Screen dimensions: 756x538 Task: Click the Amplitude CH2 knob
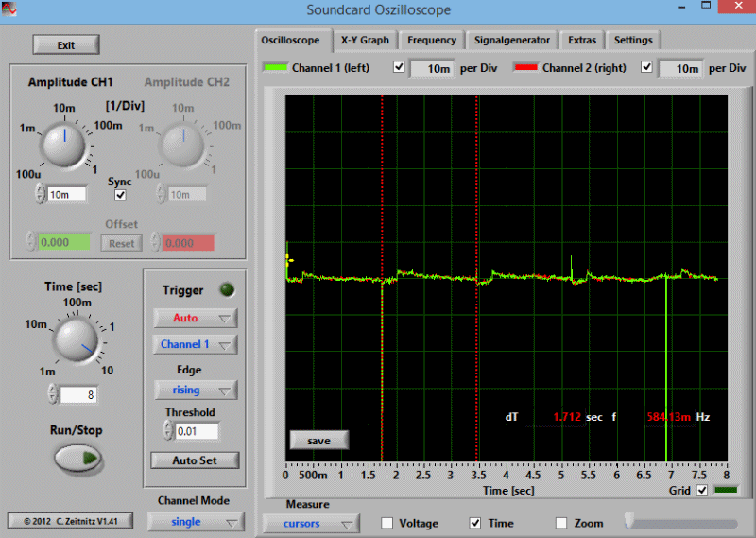point(183,145)
